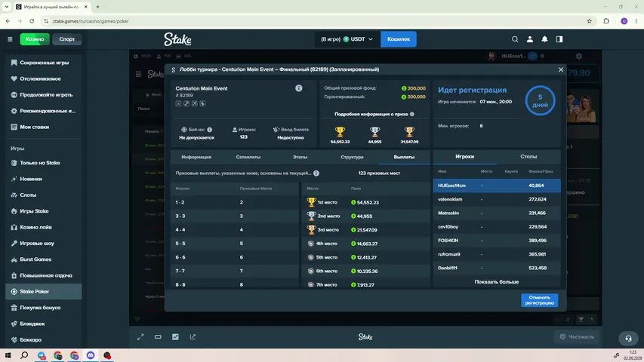Select player row FOSHKIN
644x362 pixels.
(x=497, y=241)
